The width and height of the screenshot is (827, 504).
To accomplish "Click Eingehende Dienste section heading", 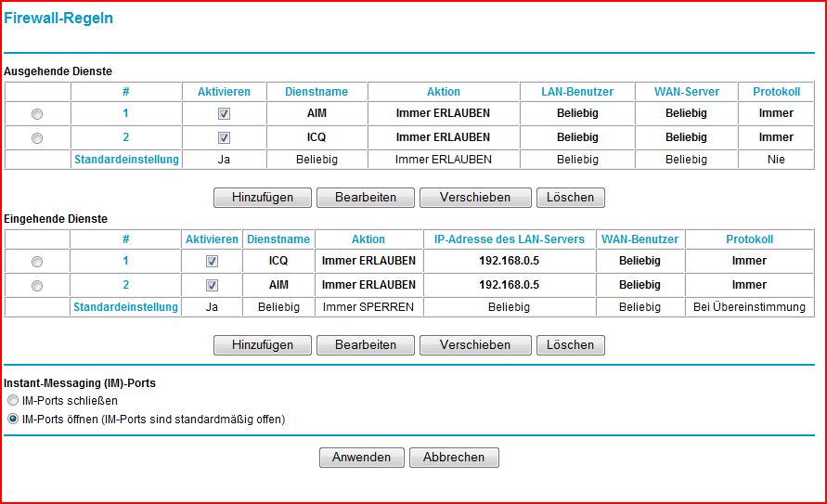I will [56, 219].
